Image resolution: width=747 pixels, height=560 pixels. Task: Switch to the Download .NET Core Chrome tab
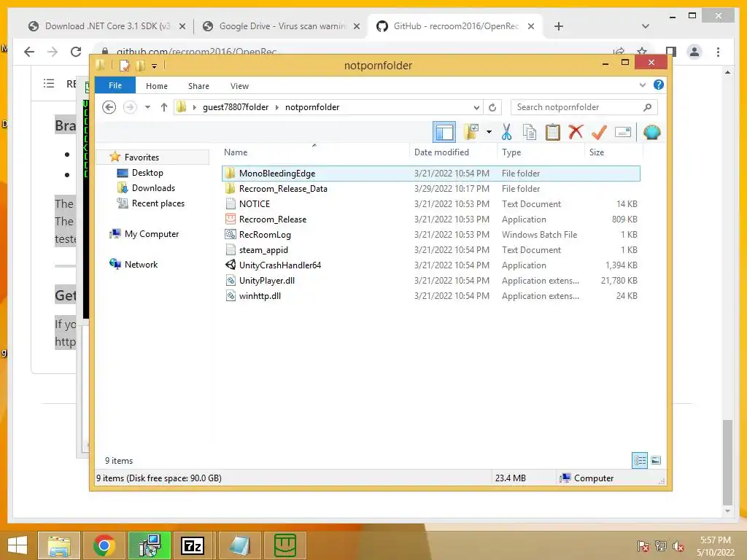[x=107, y=26]
